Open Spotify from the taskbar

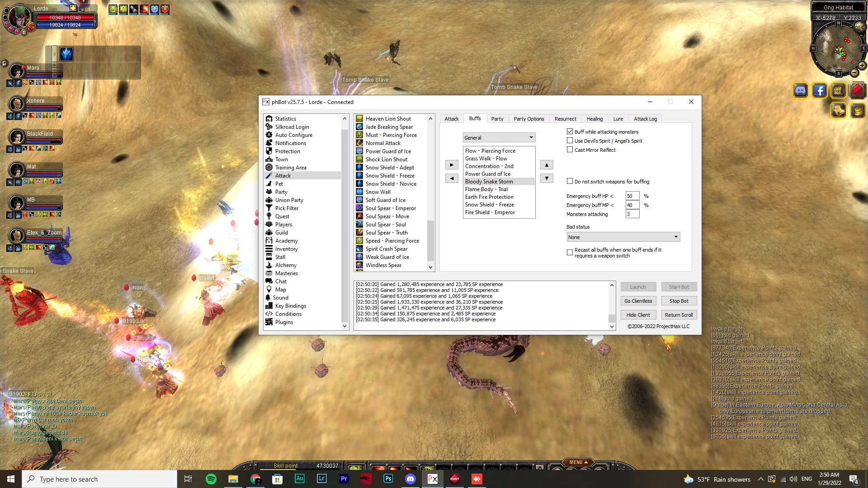coord(211,479)
